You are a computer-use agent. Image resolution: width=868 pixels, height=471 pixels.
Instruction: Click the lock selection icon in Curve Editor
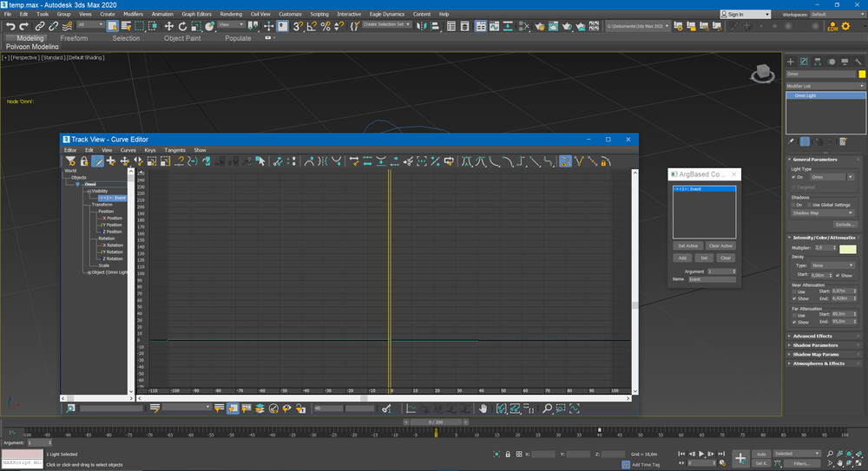coord(84,161)
